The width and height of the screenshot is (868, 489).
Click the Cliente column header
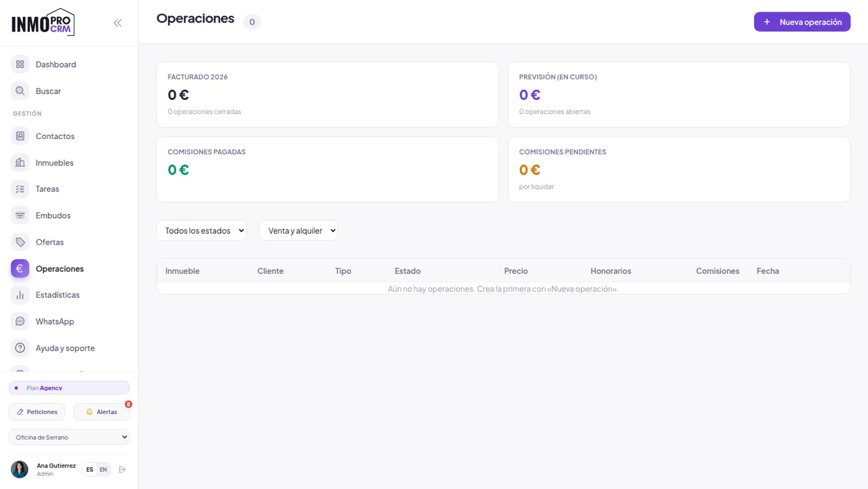pyautogui.click(x=270, y=271)
